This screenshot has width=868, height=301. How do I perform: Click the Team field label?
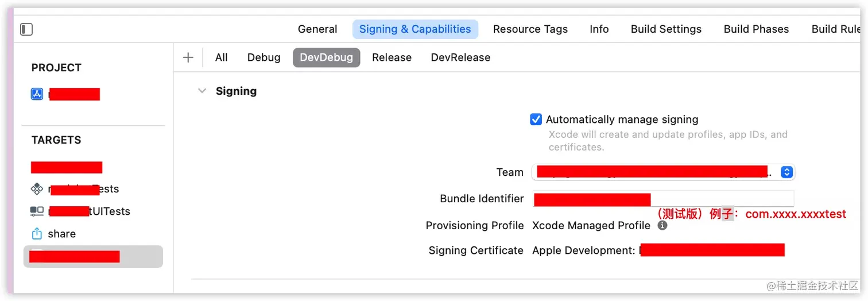[510, 172]
